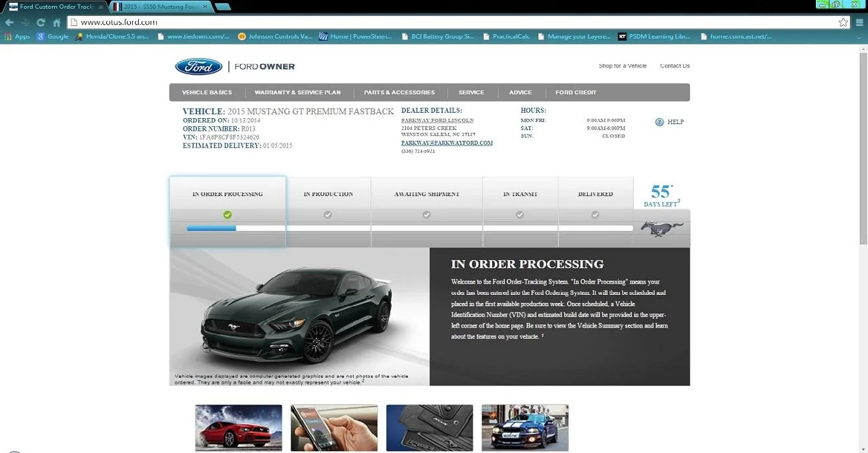Click the Estimated Delivery 01/05/2015 text
868x453 pixels.
(237, 145)
